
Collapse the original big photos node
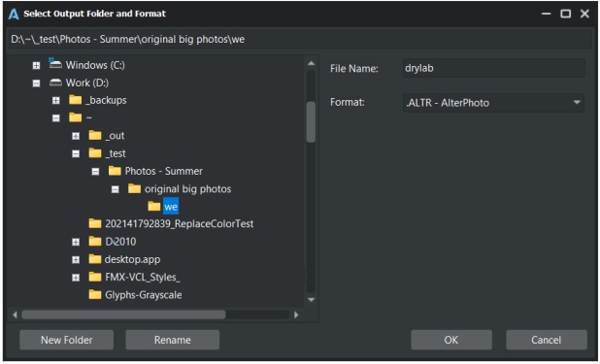pyautogui.click(x=116, y=189)
